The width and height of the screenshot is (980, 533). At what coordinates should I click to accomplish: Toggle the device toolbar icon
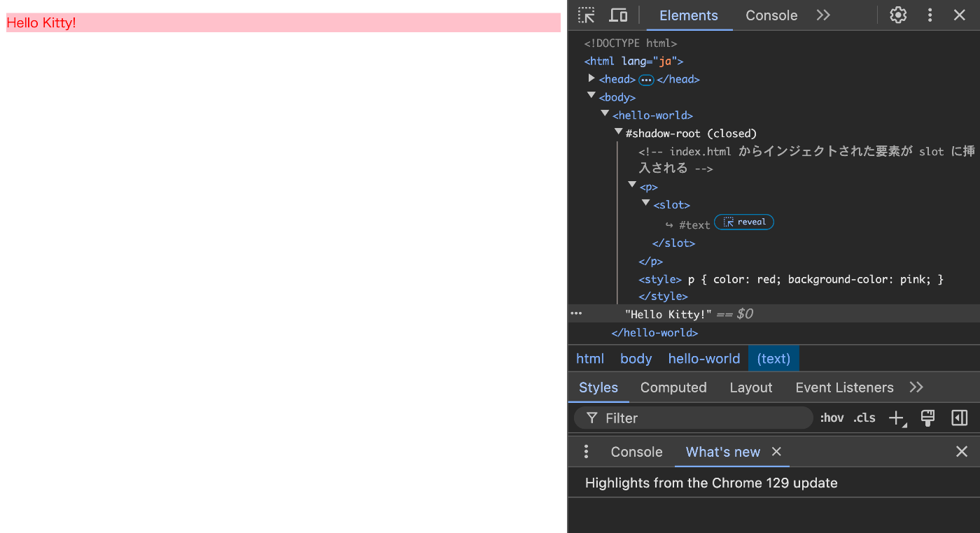click(618, 15)
